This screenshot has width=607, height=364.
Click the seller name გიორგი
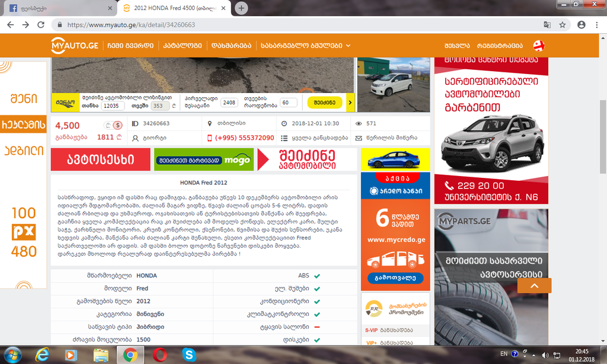155,138
